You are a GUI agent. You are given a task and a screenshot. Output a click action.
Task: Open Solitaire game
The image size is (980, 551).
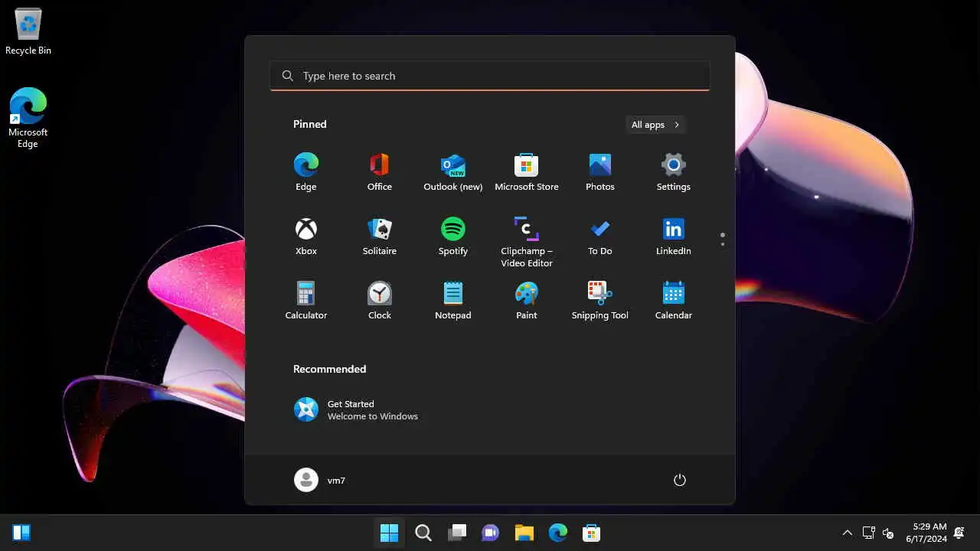pyautogui.click(x=379, y=236)
